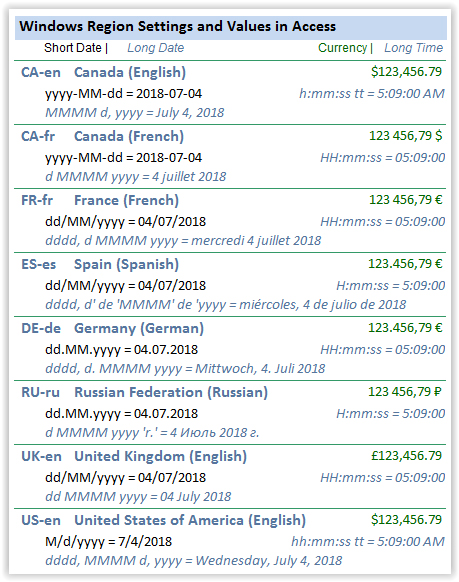Click the German long date 'Mittwoch, 4. Juli 2018'
Image resolution: width=459 pixels, height=582 pixels.
tap(260, 369)
